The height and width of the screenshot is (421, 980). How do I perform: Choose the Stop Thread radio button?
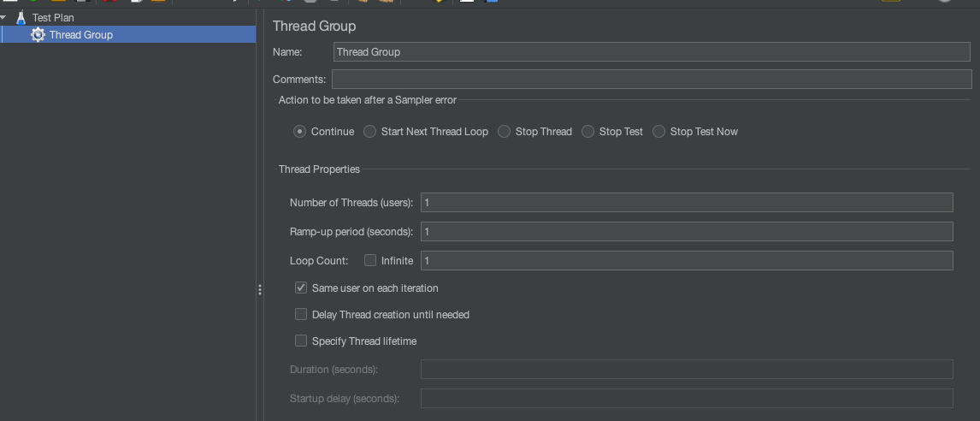(505, 132)
